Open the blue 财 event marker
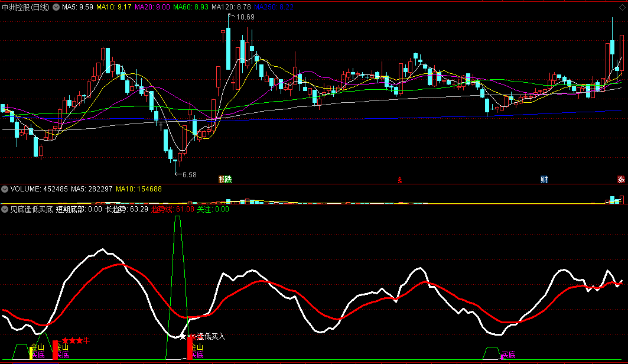Image resolution: width=628 pixels, height=364 pixels. 544,180
